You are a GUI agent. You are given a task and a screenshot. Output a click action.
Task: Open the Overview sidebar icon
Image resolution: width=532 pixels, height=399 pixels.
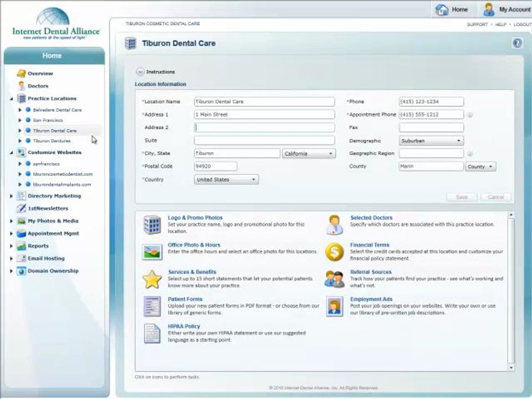[x=21, y=73]
